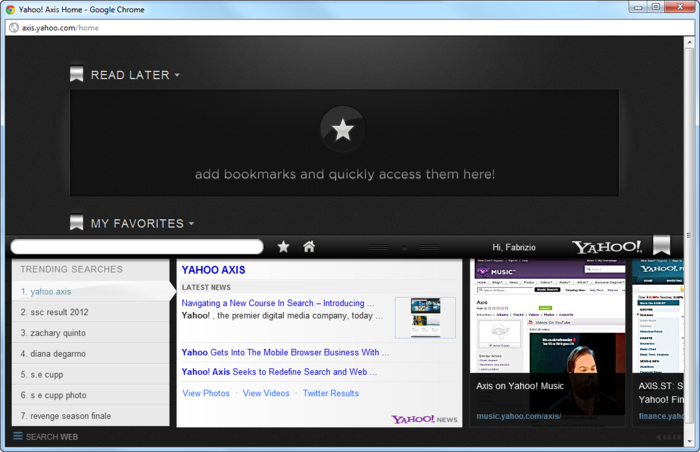Image resolution: width=700 pixels, height=452 pixels.
Task: Open 'Yahoo! Axis Seeks to Redefine Search' link
Action: [x=279, y=372]
